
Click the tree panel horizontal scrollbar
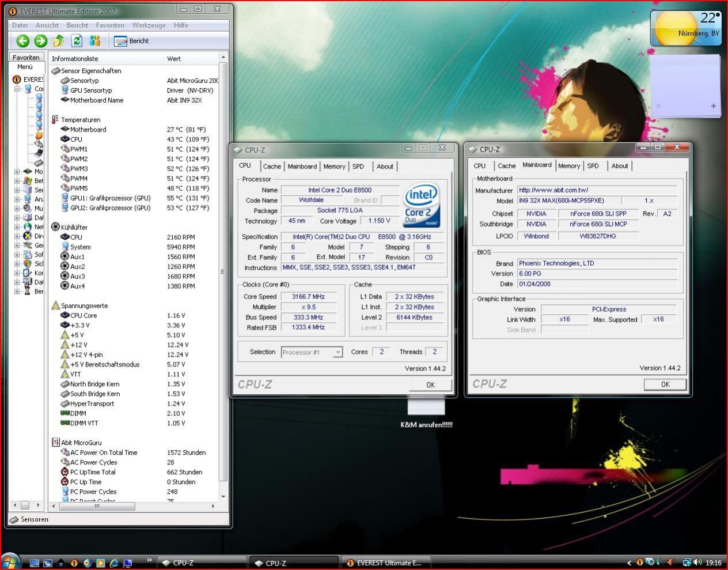(26, 505)
